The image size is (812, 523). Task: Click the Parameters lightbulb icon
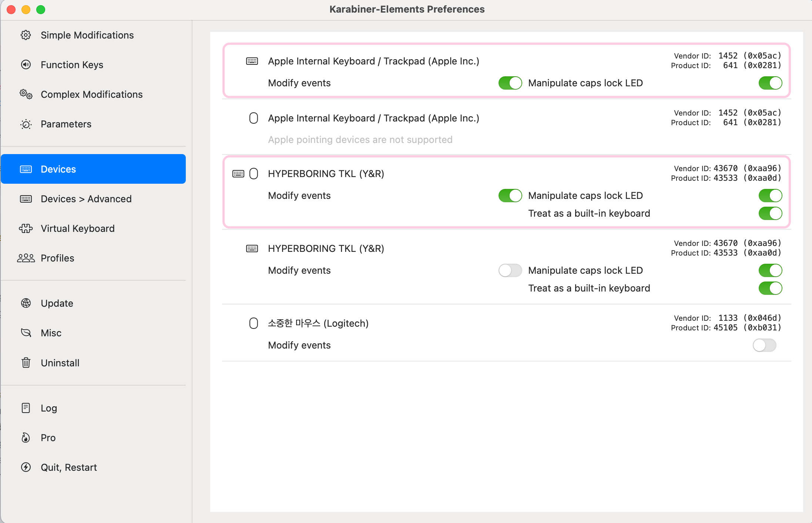pos(26,124)
